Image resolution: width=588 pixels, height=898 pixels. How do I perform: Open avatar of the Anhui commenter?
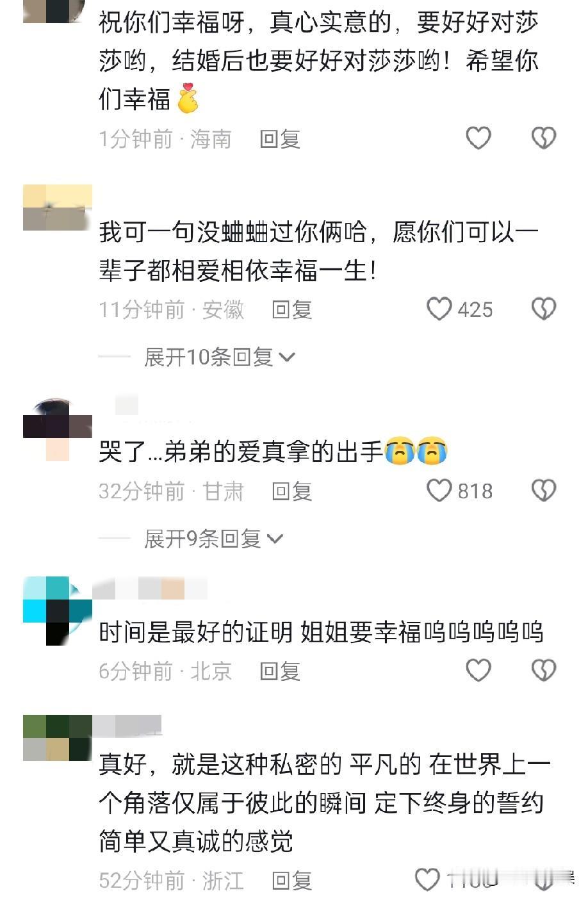58,208
